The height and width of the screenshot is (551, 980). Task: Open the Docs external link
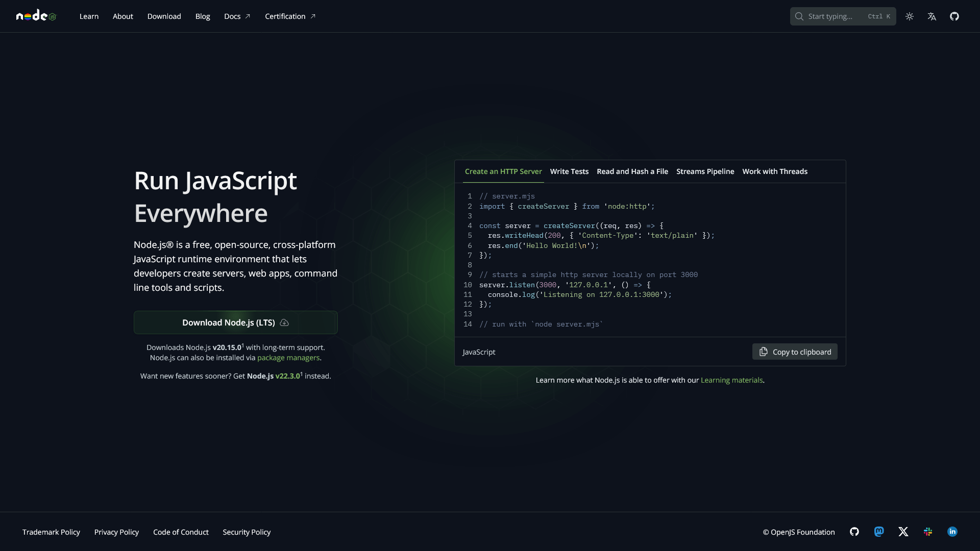(237, 16)
